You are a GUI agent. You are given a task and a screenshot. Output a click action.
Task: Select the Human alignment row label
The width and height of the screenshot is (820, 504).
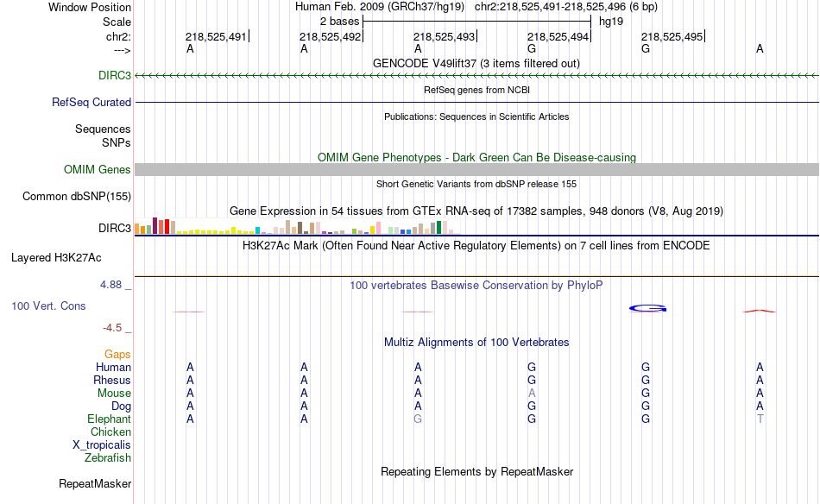[x=113, y=367]
